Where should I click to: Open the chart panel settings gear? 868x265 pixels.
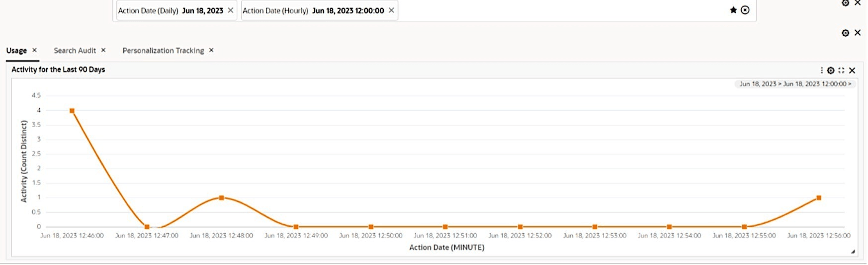click(831, 70)
